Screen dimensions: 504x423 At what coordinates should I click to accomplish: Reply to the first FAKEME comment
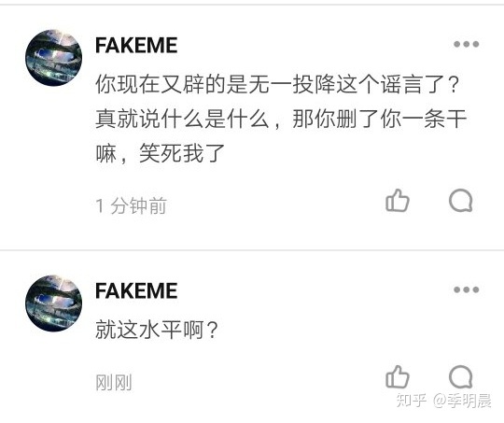[461, 201]
